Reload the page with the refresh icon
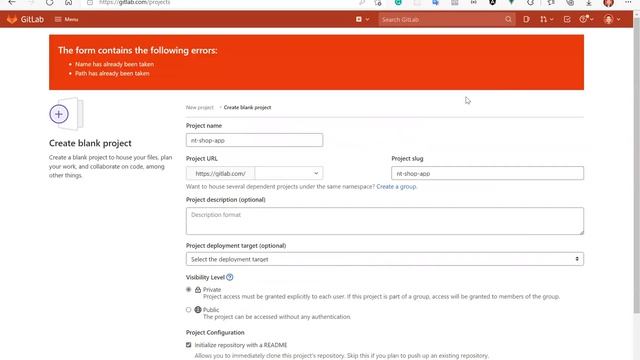This screenshot has height=360, width=640. [49, 2]
